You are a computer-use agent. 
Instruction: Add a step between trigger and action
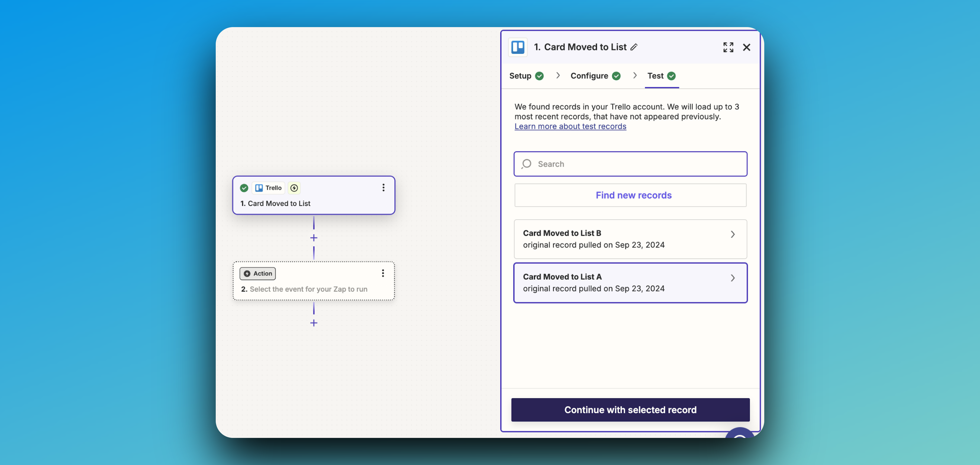point(314,238)
